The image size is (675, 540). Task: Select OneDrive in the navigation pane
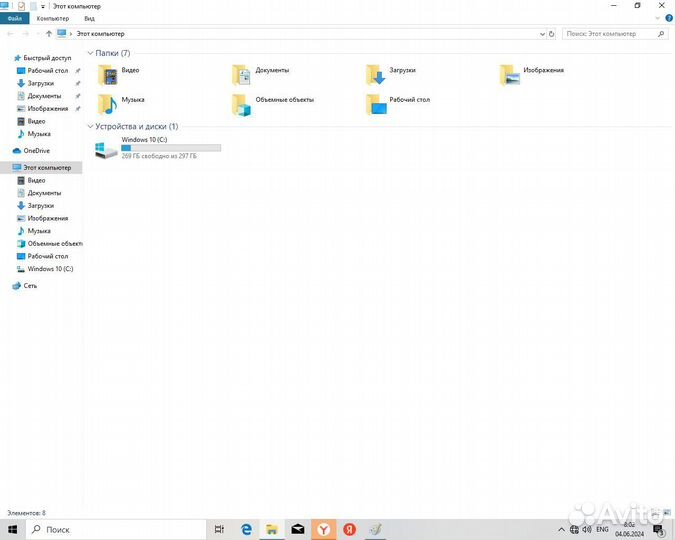(36, 151)
